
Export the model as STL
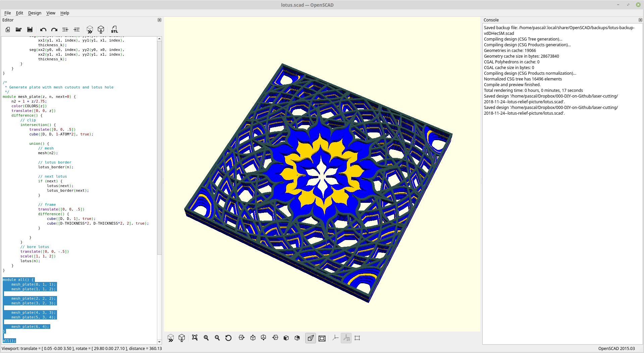pyautogui.click(x=114, y=30)
